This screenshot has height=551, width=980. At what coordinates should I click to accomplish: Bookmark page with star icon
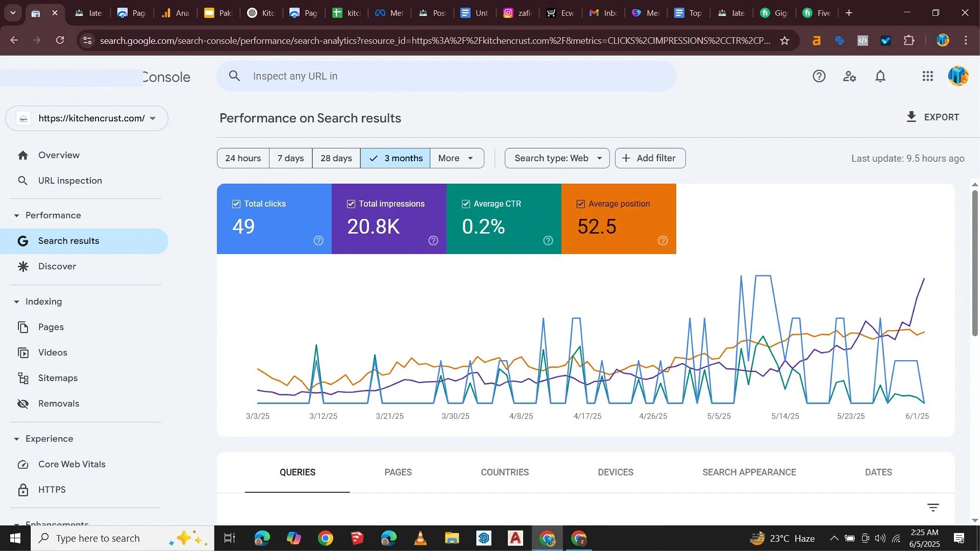point(785,41)
